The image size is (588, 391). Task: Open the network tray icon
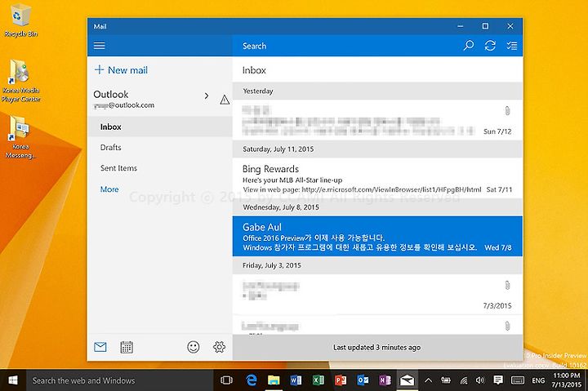click(464, 380)
